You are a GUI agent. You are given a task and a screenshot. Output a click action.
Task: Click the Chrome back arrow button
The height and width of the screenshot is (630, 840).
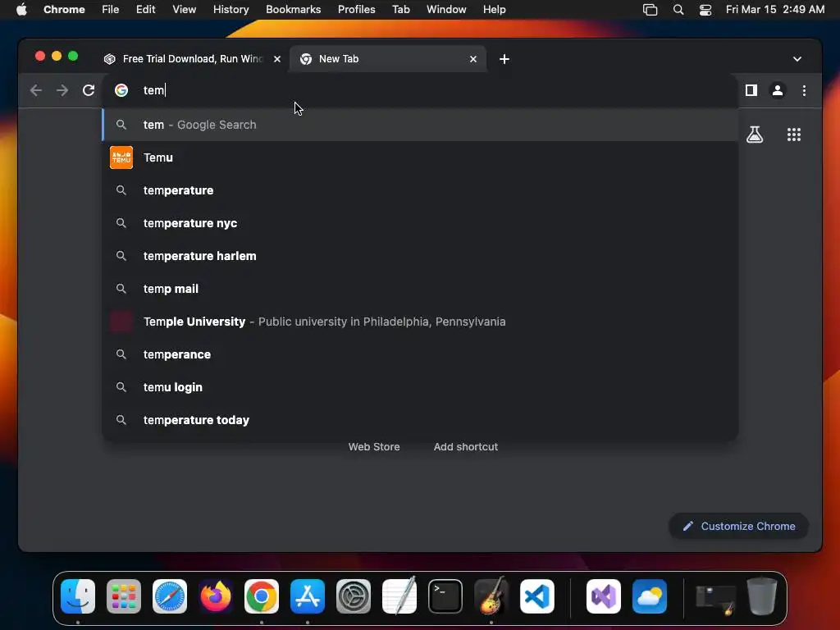[x=36, y=90]
